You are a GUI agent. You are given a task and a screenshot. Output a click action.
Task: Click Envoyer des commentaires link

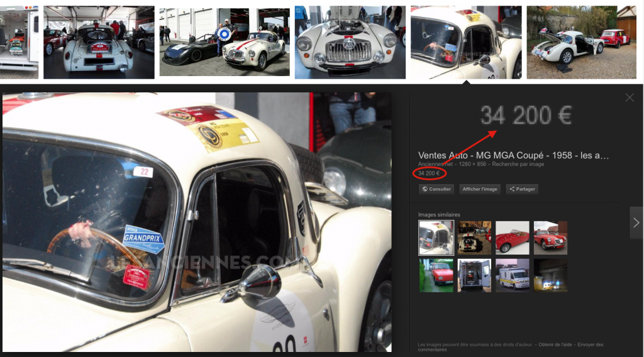pyautogui.click(x=511, y=347)
